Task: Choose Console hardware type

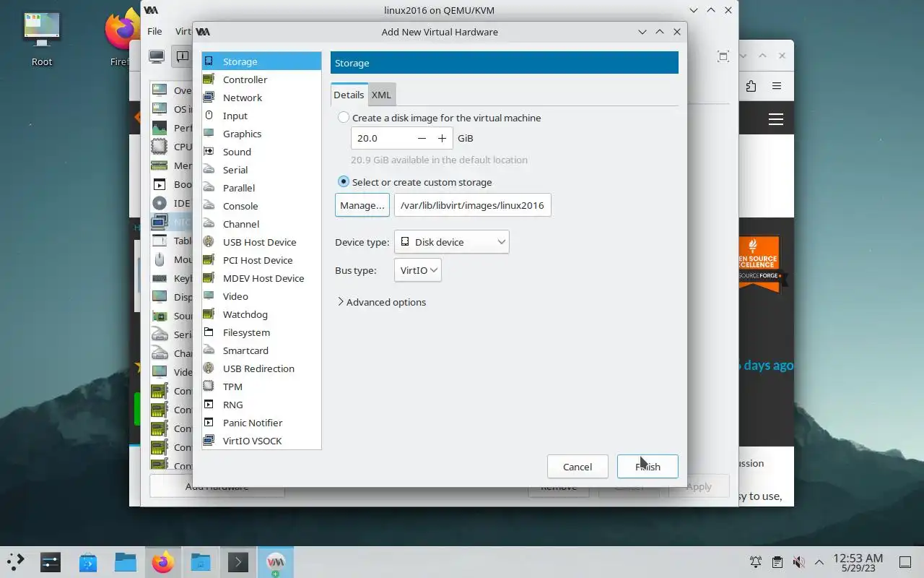Action: (261, 206)
